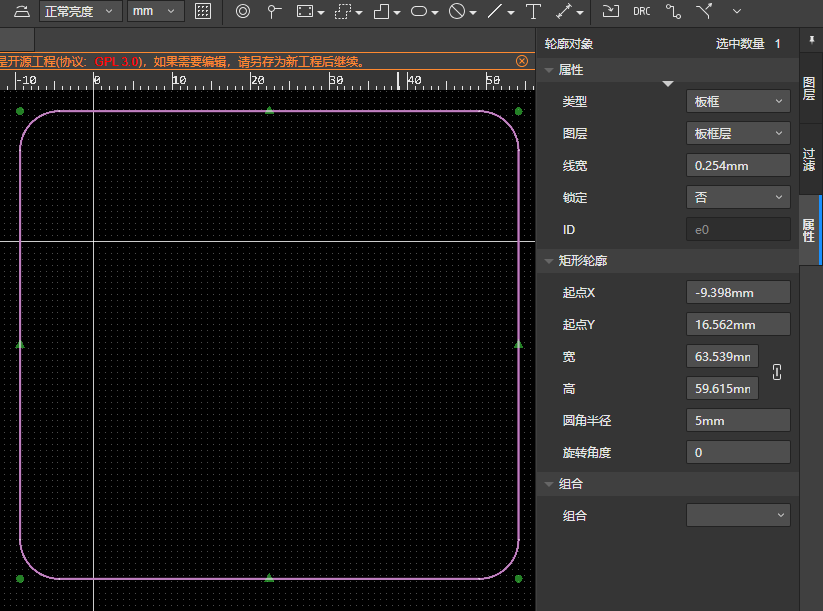823x611 pixels.
Task: Click the ID field showing e0
Action: click(738, 229)
